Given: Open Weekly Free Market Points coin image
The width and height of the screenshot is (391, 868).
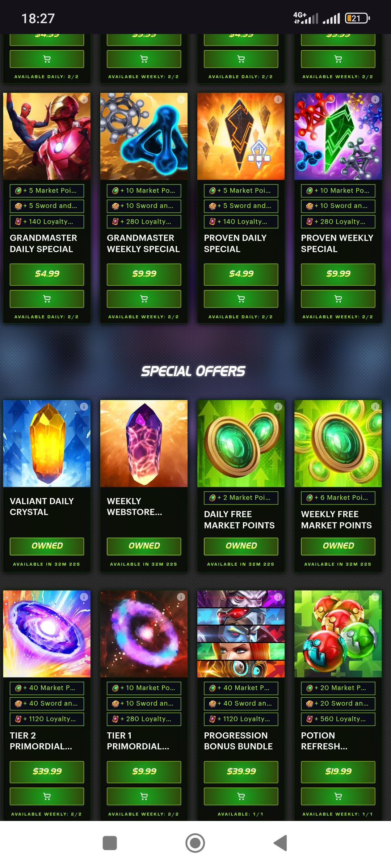Looking at the screenshot, I should [338, 443].
